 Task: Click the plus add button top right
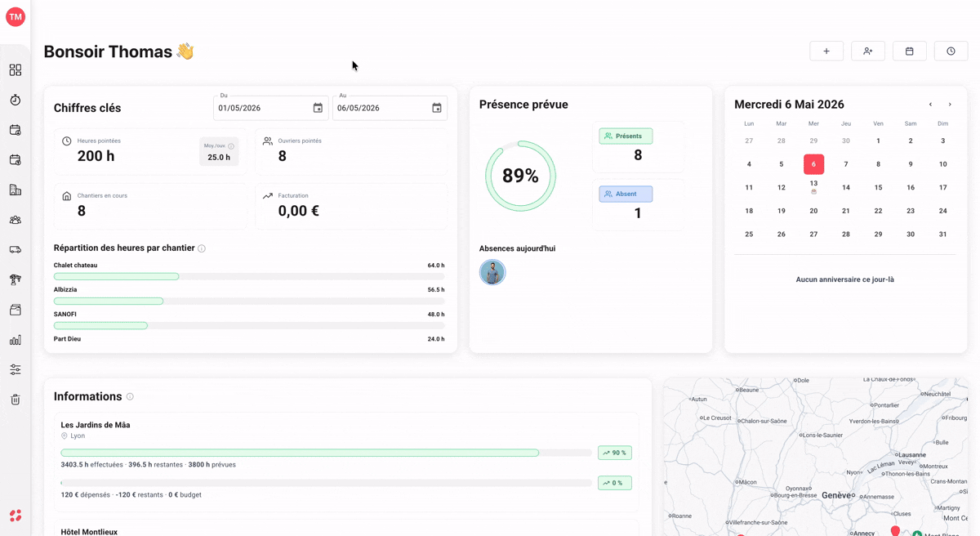point(826,51)
